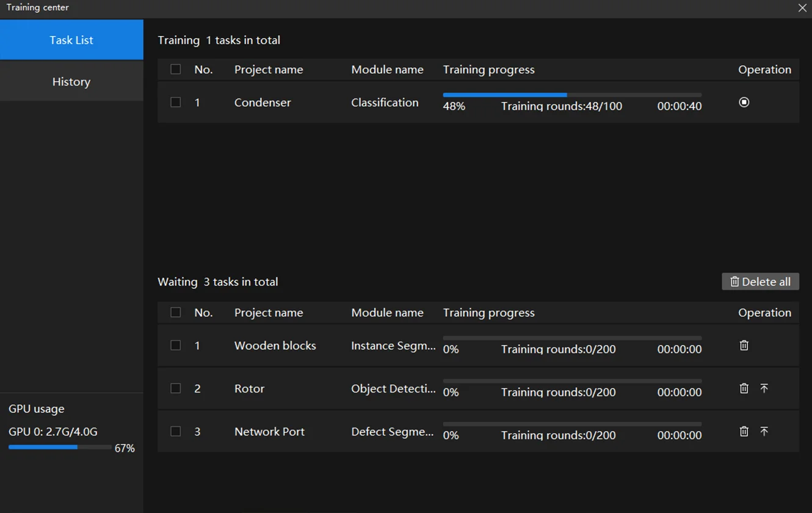Select the Rotor project name
The height and width of the screenshot is (513, 812).
pos(249,388)
